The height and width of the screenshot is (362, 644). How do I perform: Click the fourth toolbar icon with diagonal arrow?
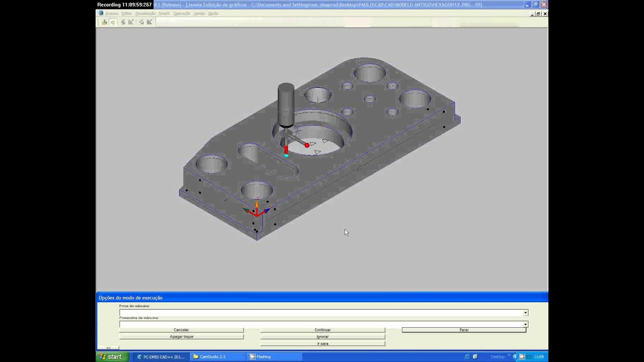coord(131,22)
